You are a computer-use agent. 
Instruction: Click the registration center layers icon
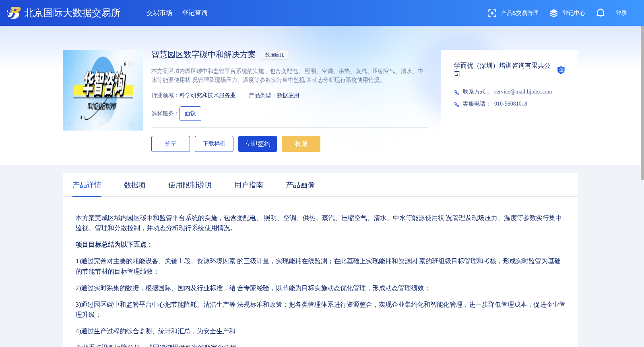click(x=554, y=13)
